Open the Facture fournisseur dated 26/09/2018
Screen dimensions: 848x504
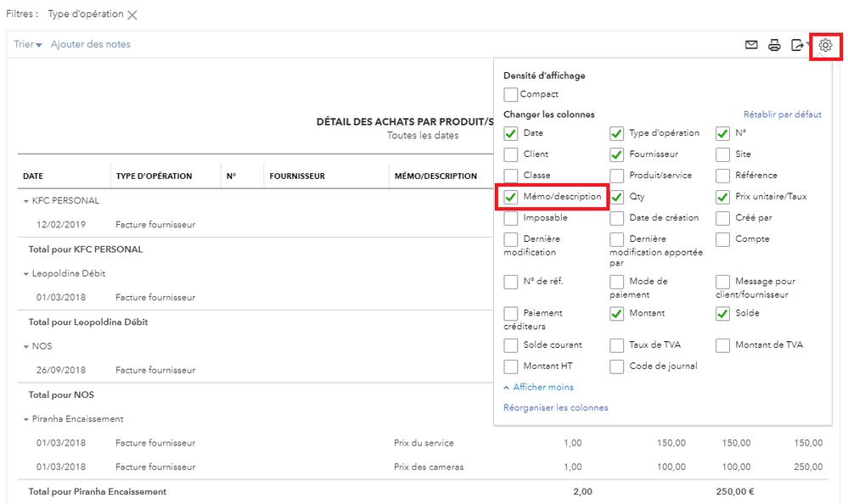(x=155, y=370)
